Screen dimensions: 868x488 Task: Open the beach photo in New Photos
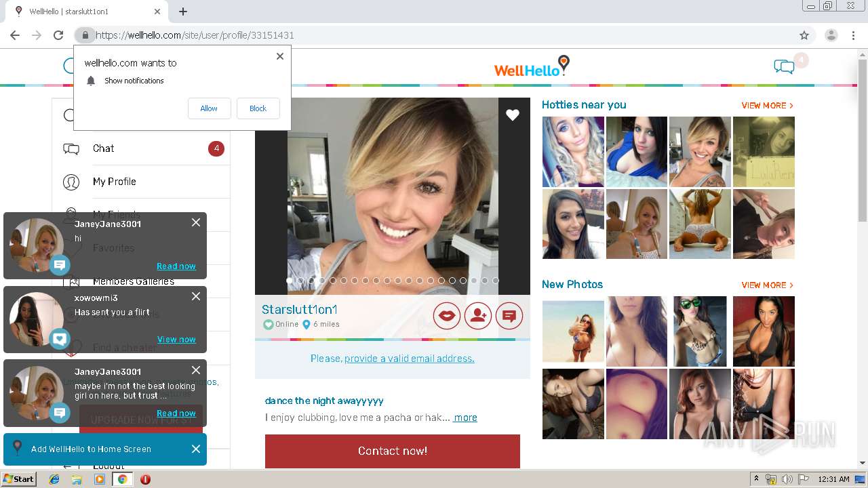point(573,331)
